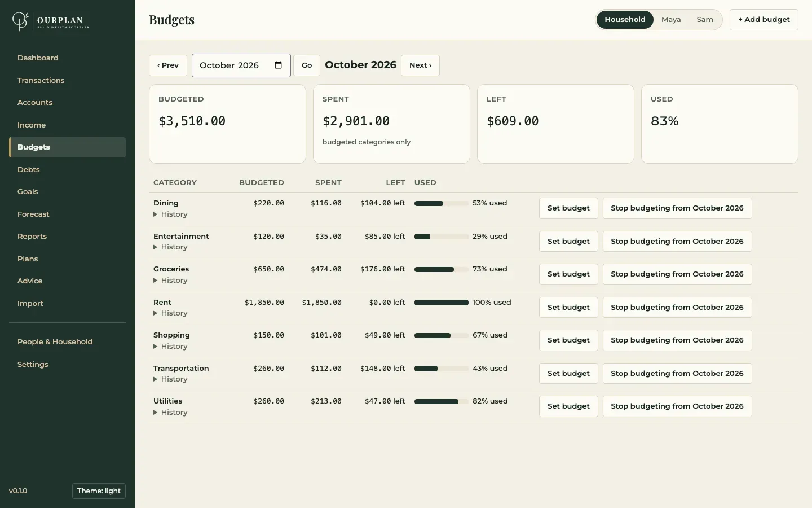Go to previous month with Prev

click(168, 65)
